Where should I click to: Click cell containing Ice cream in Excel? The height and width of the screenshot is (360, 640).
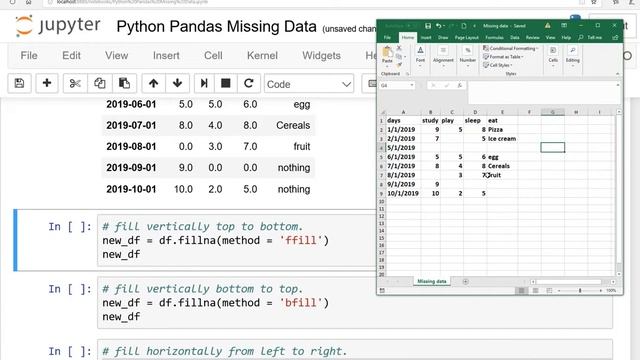[x=502, y=139]
